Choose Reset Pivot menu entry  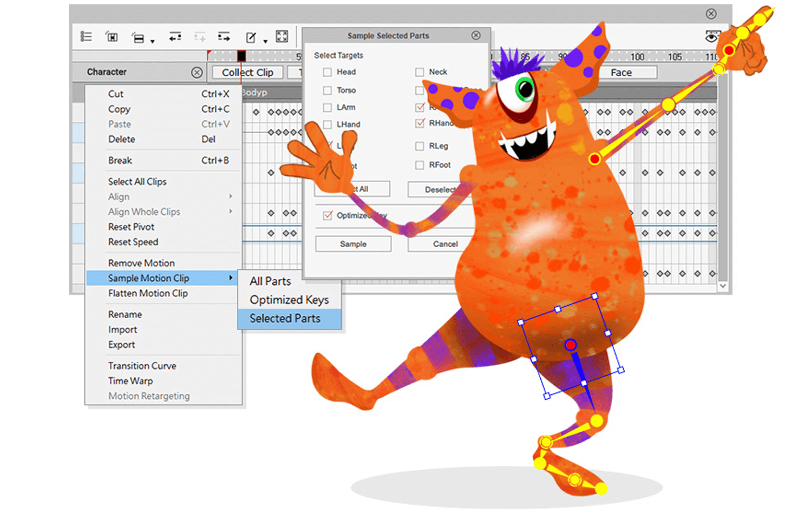163,227
